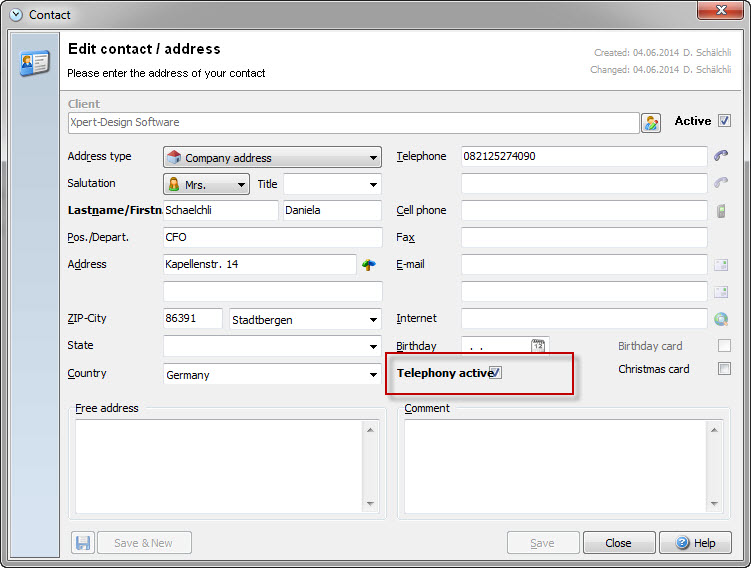Click Free address scrollbar up arrow
751x568 pixels.
click(x=370, y=430)
